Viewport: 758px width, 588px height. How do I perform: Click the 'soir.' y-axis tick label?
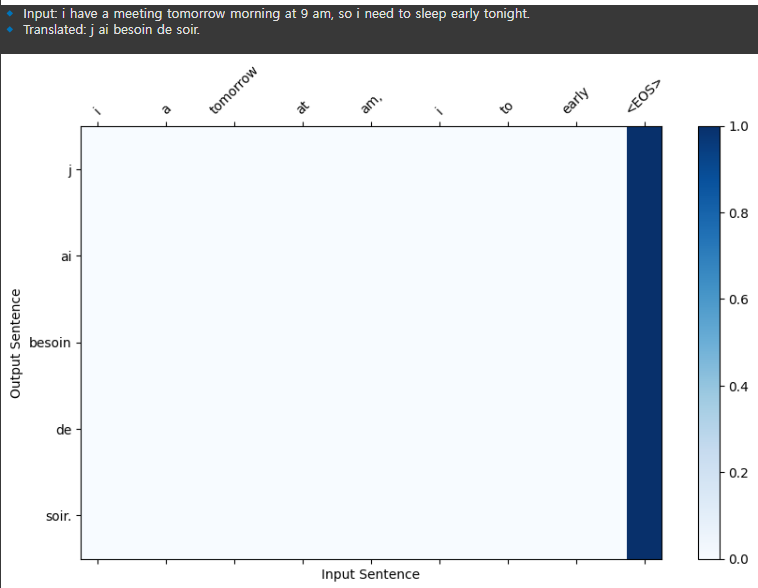pyautogui.click(x=58, y=516)
